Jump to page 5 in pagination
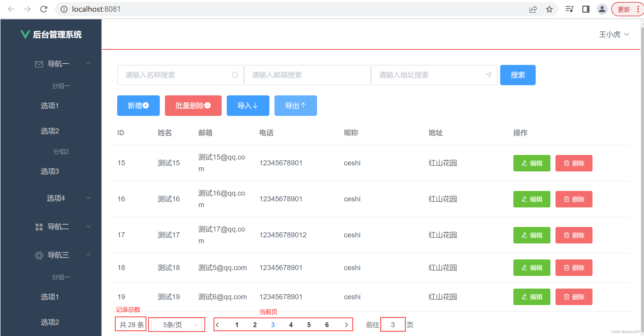Viewport: 644px width, 336px height. (309, 325)
